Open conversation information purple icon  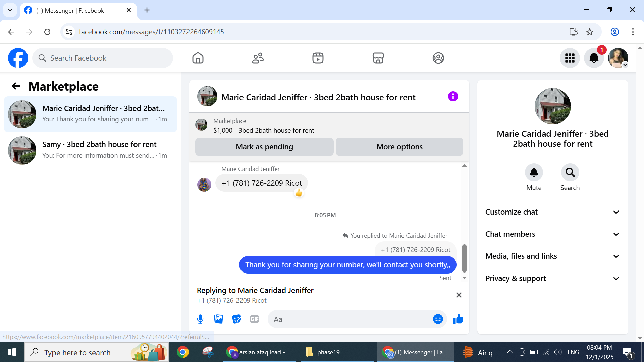[x=453, y=97]
